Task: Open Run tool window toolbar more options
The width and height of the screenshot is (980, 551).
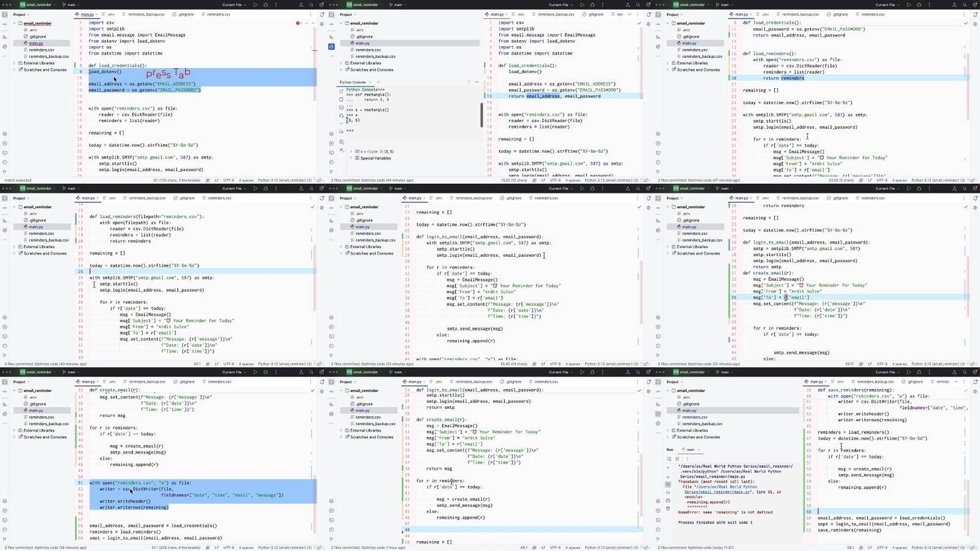Action: pyautogui.click(x=687, y=458)
